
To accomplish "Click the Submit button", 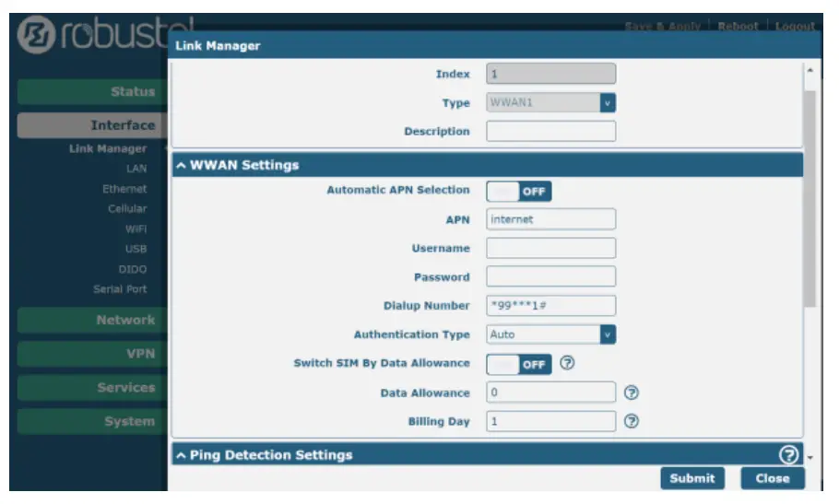I will tap(692, 478).
